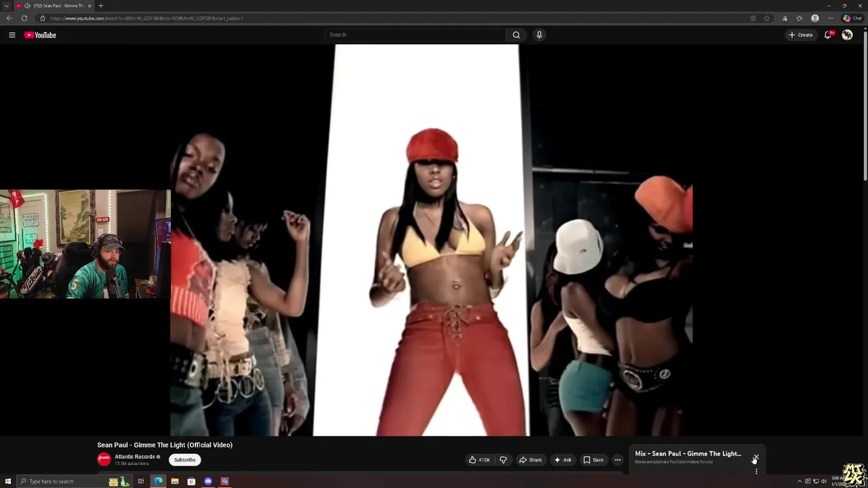This screenshot has height=488, width=868.
Task: Open the more actions three-dot menu
Action: click(x=617, y=460)
